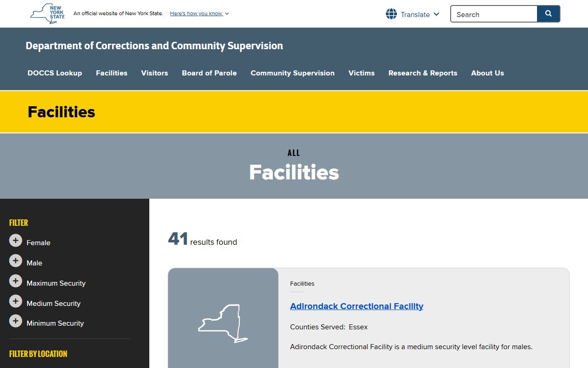Open the Community Supervision menu
This screenshot has height=368, width=588.
tap(293, 73)
